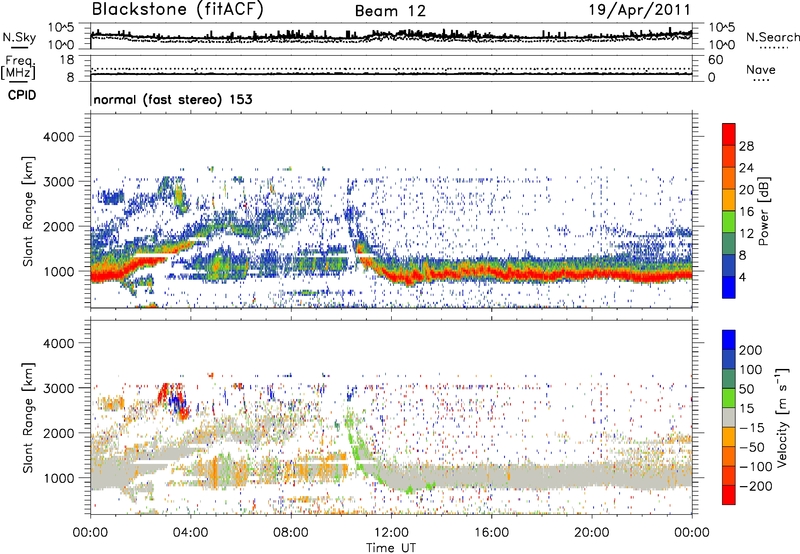Click the velocity panel's "Slant Range [km]" label

coord(28,417)
